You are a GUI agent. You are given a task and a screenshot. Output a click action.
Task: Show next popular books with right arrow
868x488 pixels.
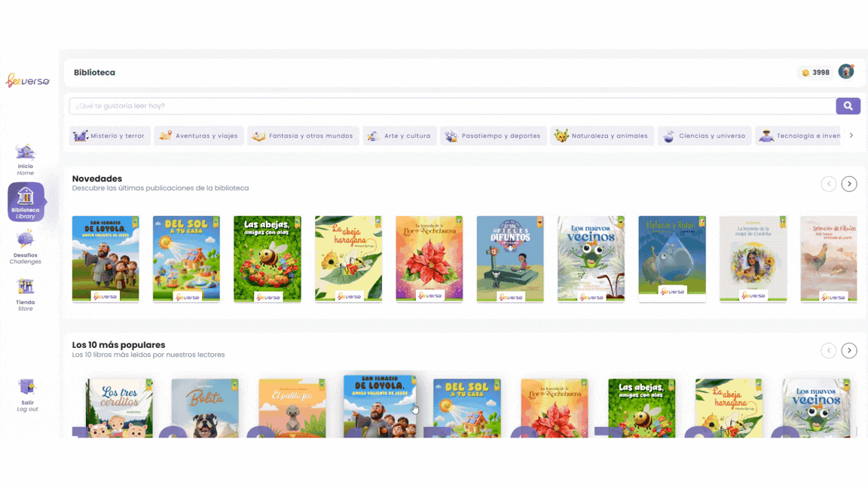tap(849, 350)
